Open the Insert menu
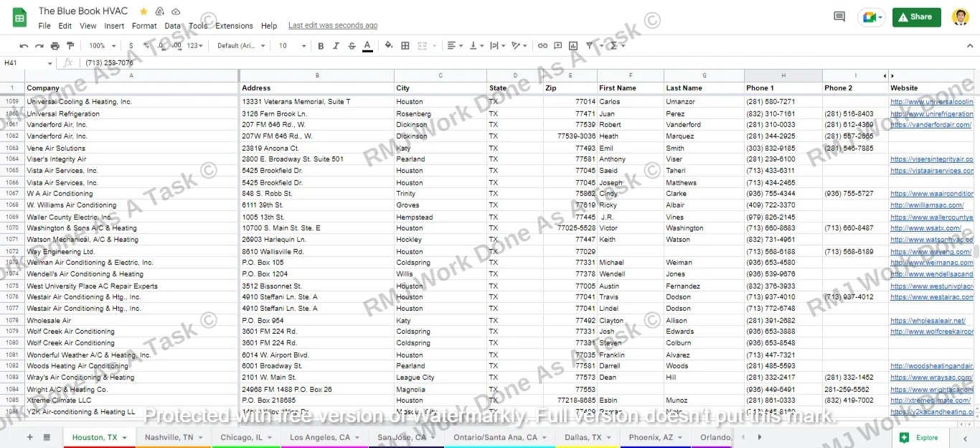This screenshot has width=980, height=448. tap(114, 26)
